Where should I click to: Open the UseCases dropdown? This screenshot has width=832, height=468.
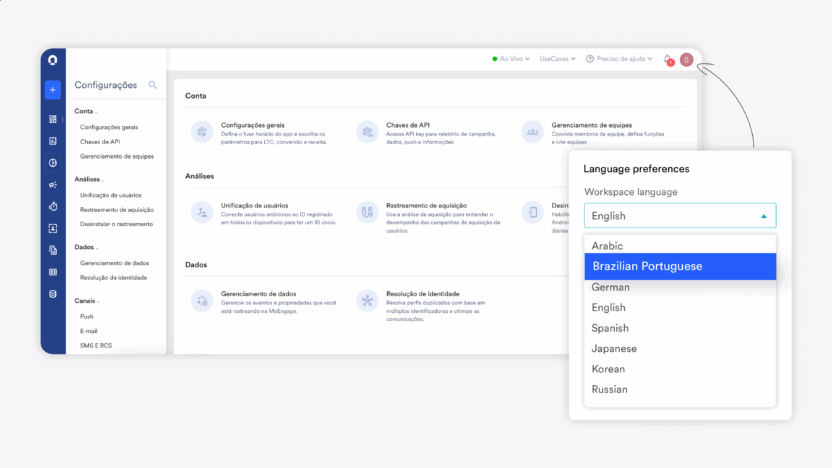pyautogui.click(x=557, y=59)
